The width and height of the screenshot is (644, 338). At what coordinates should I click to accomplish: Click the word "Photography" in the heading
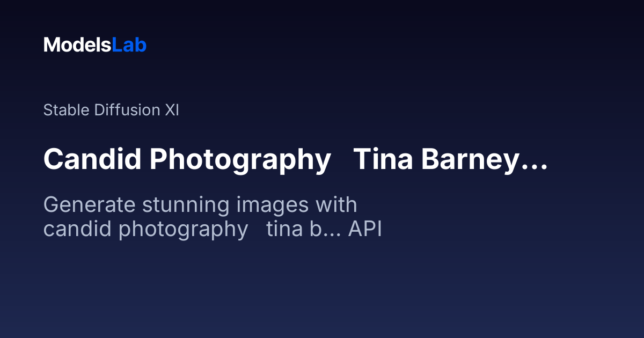240,160
